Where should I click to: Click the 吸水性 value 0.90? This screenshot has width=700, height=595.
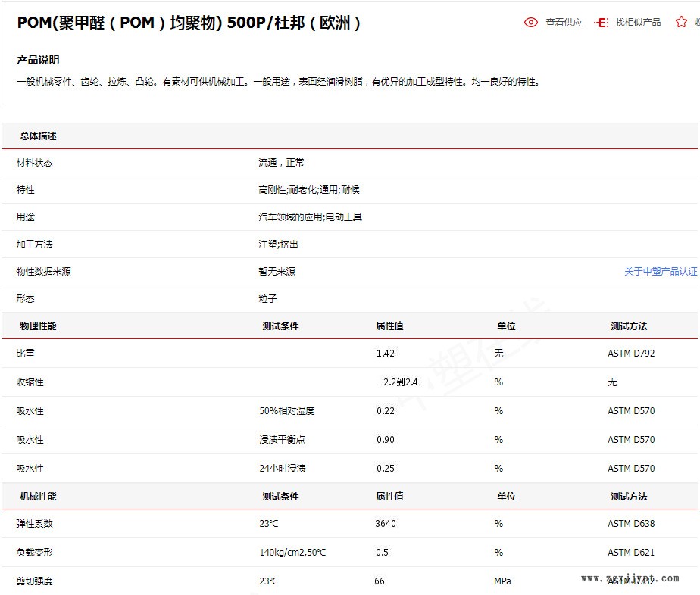(386, 439)
